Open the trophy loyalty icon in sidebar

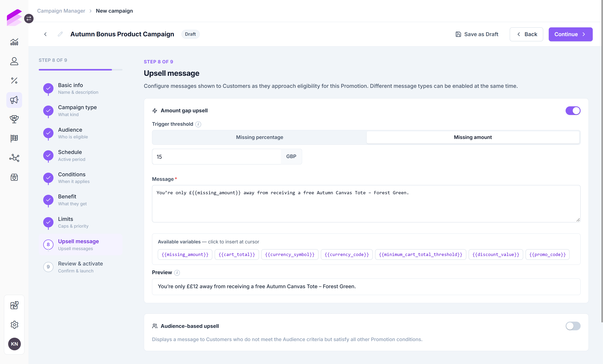[14, 119]
